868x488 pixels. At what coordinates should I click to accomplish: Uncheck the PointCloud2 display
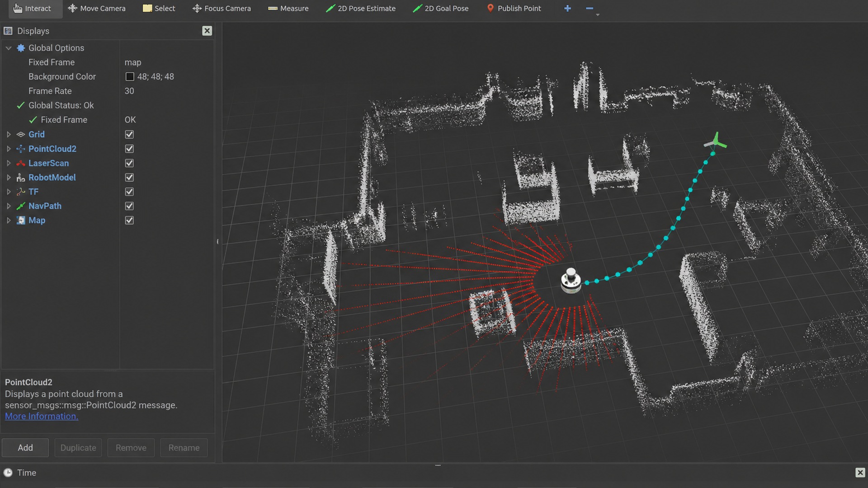(x=129, y=149)
